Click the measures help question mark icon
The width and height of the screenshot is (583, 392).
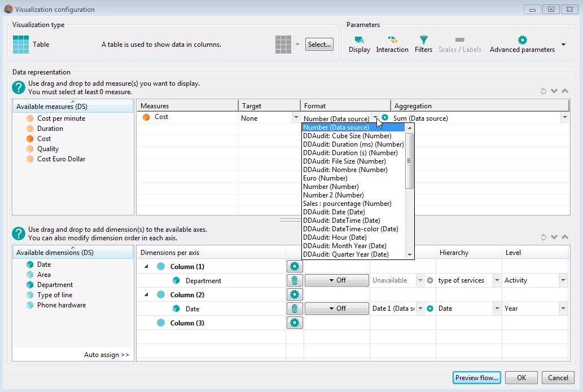19,87
